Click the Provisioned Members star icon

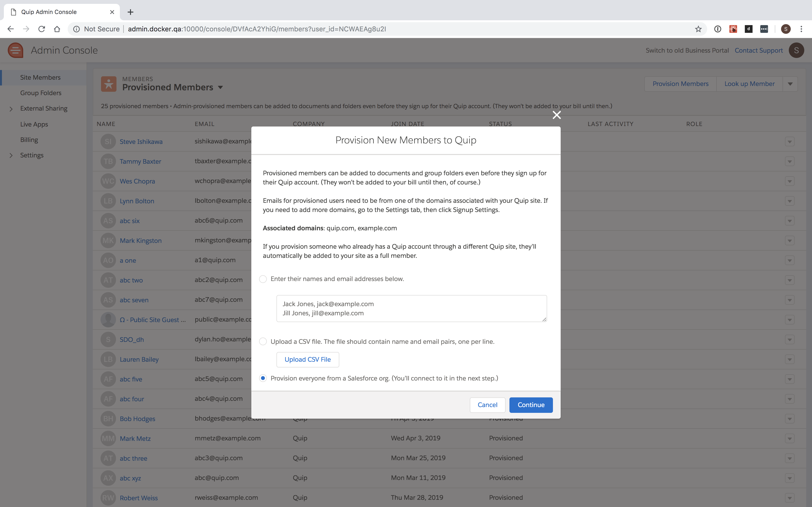click(109, 84)
